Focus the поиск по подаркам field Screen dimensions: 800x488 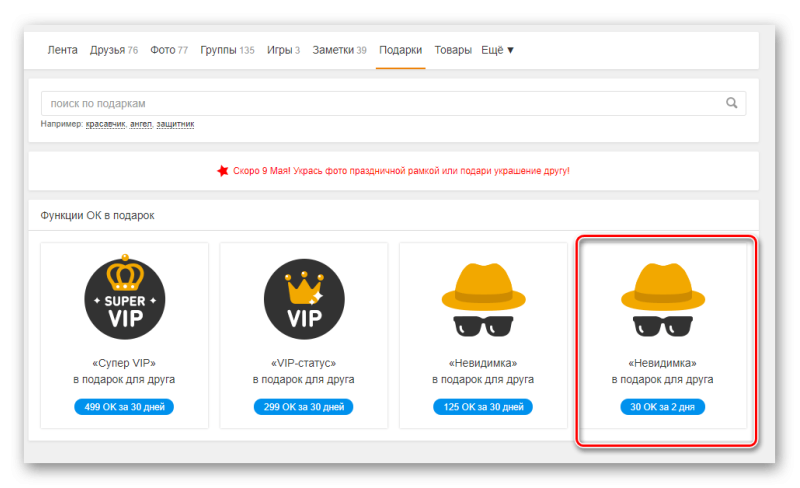point(393,104)
